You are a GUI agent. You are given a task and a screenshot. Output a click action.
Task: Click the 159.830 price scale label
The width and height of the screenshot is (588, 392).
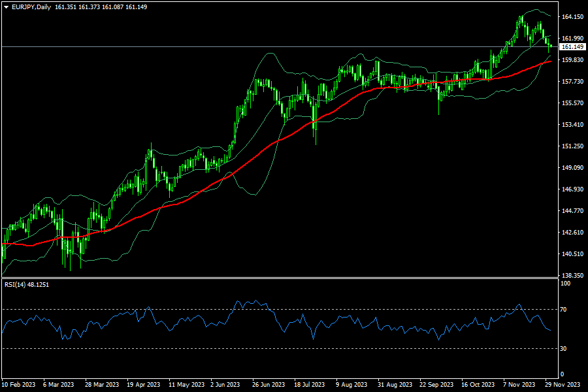coord(572,60)
